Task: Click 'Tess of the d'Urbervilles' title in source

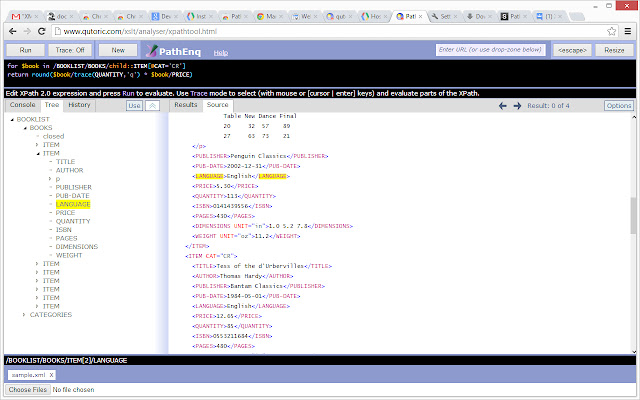Action: (260, 266)
